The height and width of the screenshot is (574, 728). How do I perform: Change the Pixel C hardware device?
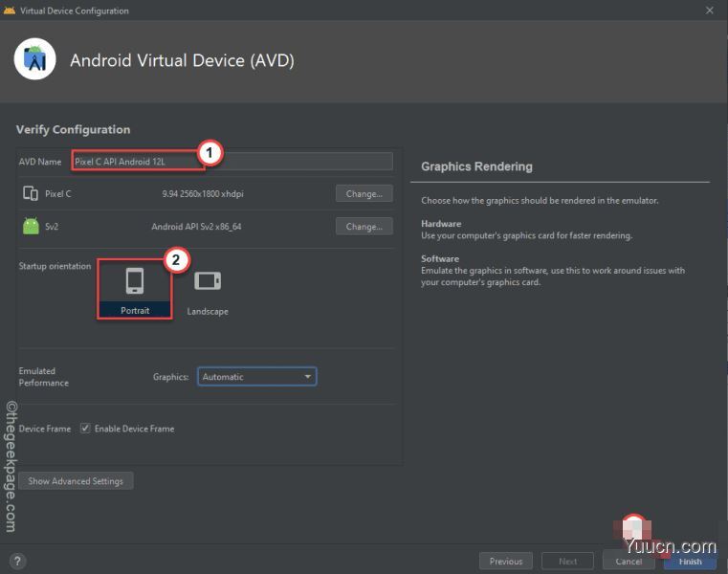[364, 193]
